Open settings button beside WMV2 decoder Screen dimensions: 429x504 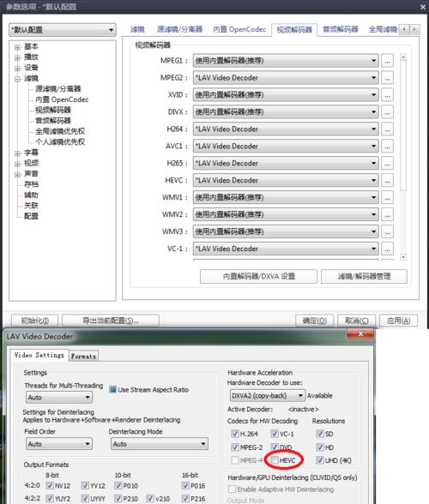coord(387,214)
